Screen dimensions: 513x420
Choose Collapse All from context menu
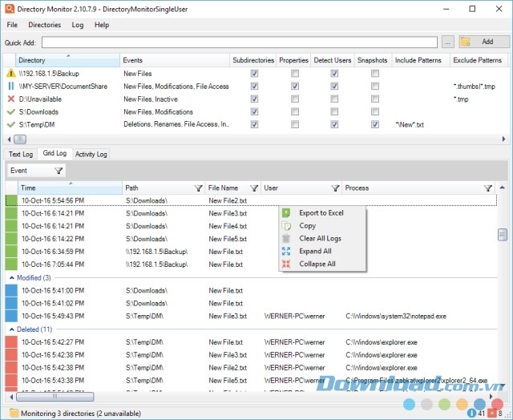pyautogui.click(x=322, y=264)
